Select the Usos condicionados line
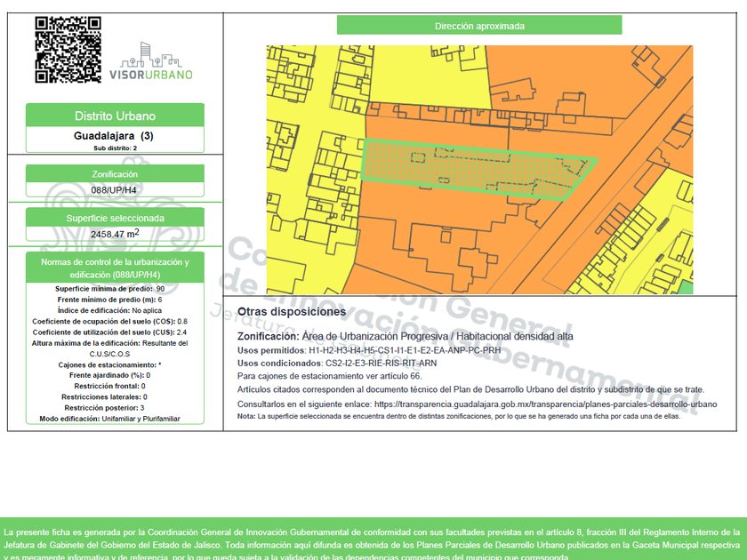The height and width of the screenshot is (560, 747). (x=337, y=364)
